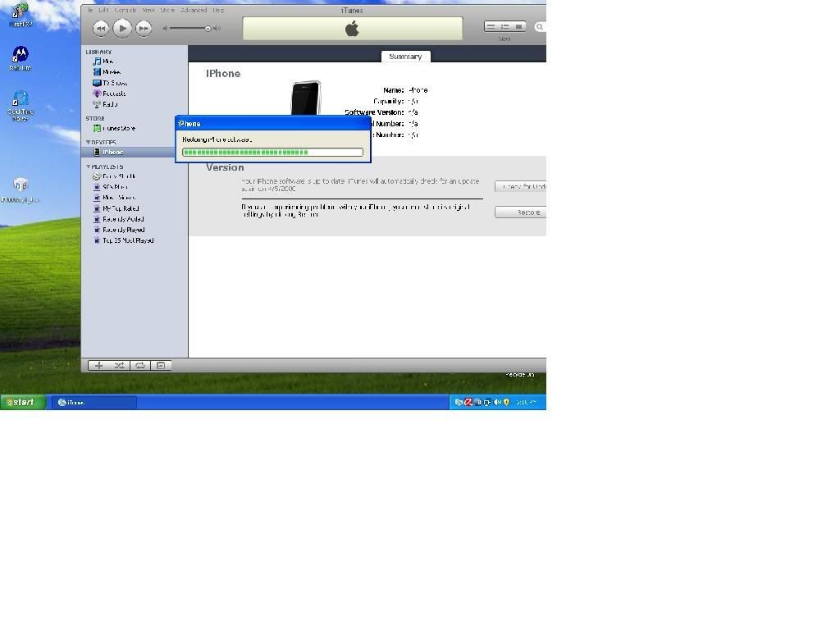The width and height of the screenshot is (840, 630).
Task: Click the Previous track button
Action: pyautogui.click(x=101, y=29)
